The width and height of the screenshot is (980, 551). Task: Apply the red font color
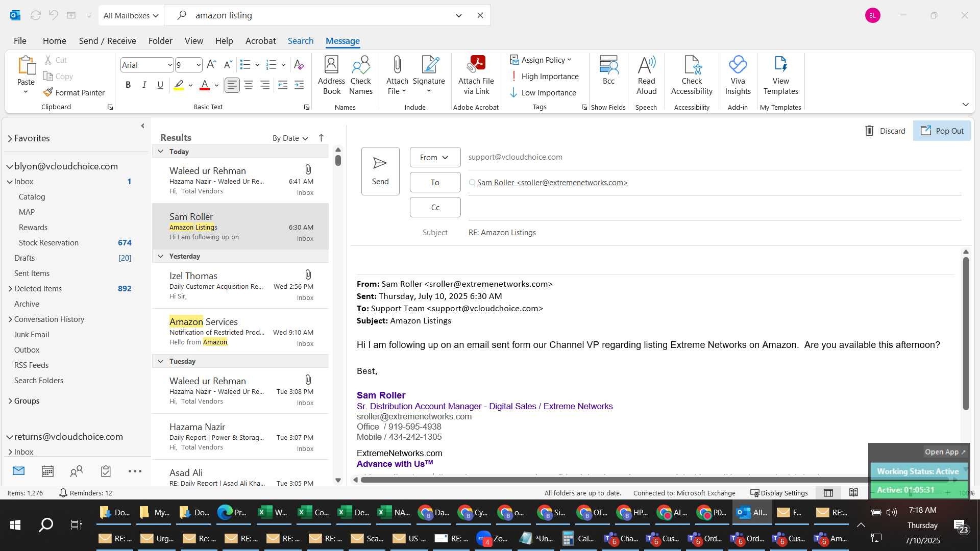tap(205, 85)
